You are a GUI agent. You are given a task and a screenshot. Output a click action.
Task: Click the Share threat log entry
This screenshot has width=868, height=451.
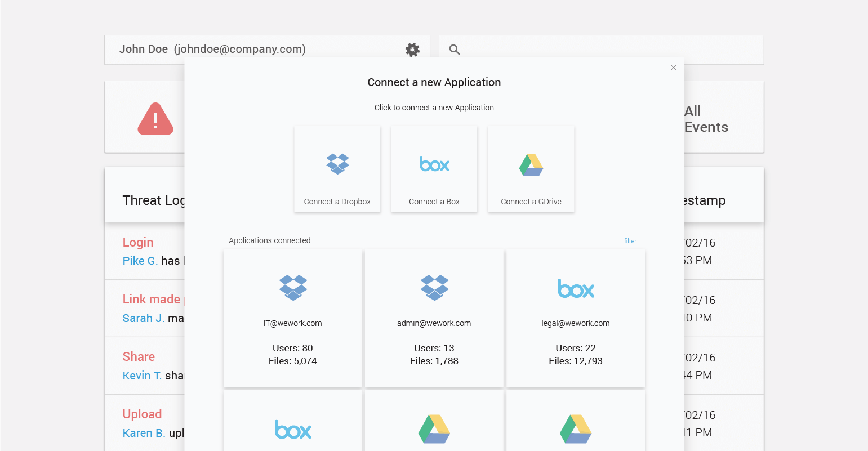(x=139, y=356)
